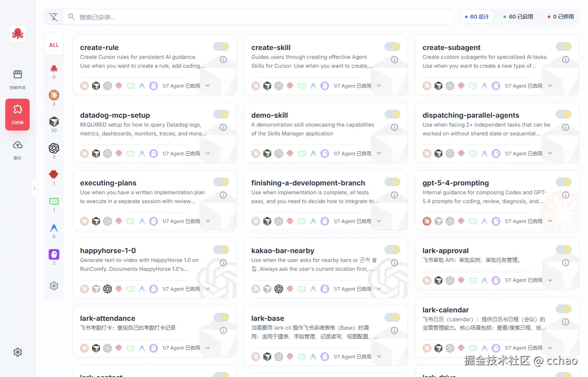588x377 pixels.
Task: Expand the agent list on lark-approval card
Action: click(x=550, y=280)
